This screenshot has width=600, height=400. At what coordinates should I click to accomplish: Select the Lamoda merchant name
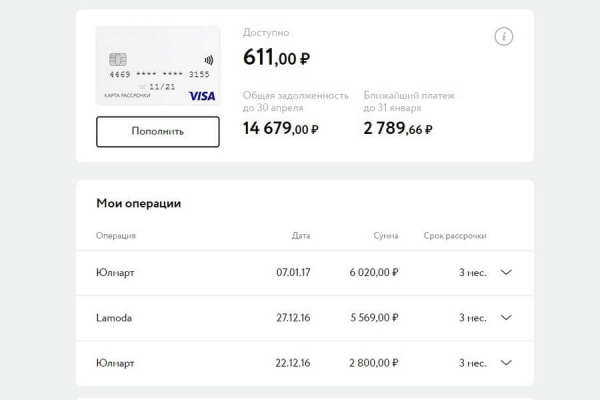[114, 318]
